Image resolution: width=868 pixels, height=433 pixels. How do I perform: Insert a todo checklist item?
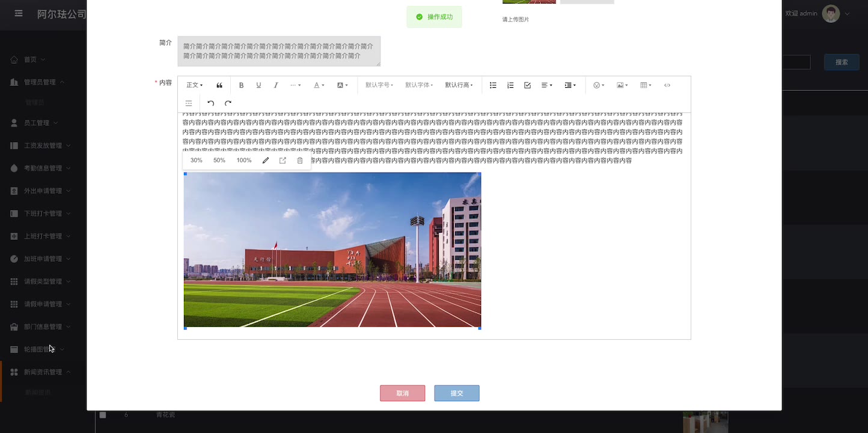[x=527, y=85]
